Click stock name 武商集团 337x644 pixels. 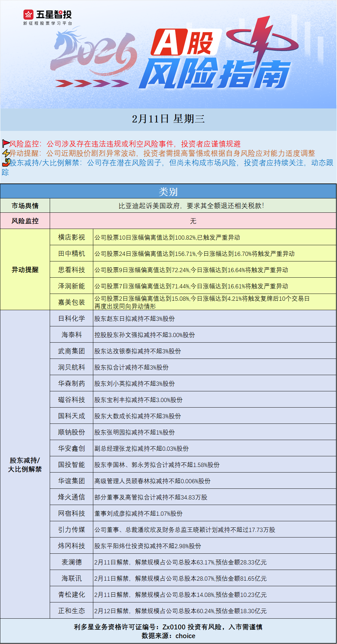[x=71, y=351]
